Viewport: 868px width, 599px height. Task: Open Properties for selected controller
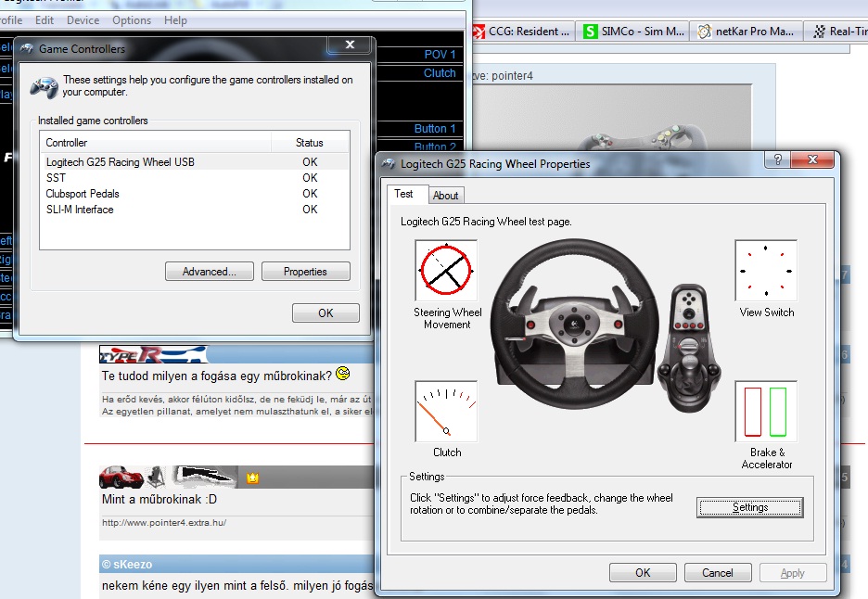pos(305,272)
